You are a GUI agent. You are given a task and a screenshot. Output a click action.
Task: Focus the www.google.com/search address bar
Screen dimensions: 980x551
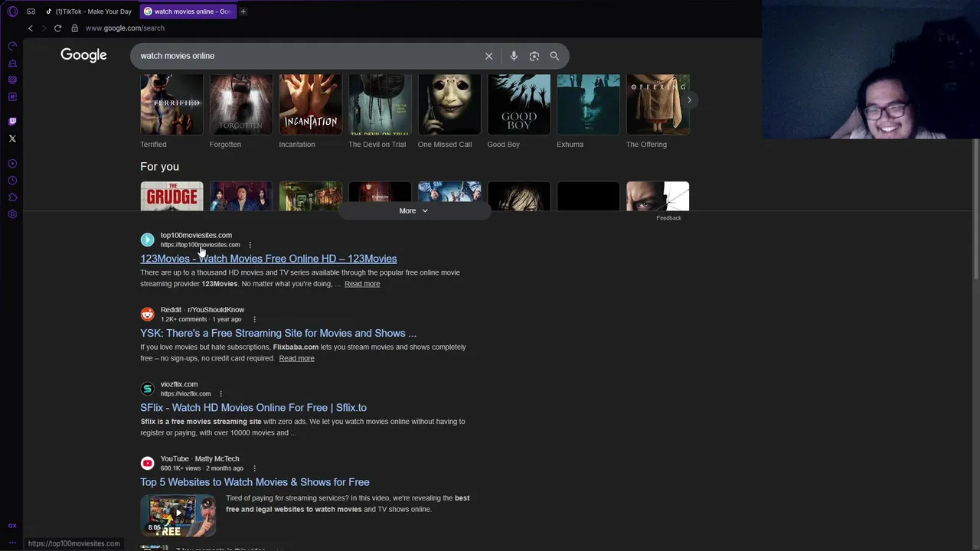125,28
